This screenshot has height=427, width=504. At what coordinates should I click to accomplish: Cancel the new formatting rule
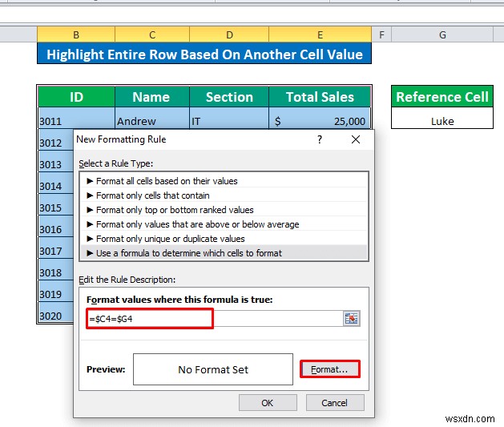pos(335,403)
